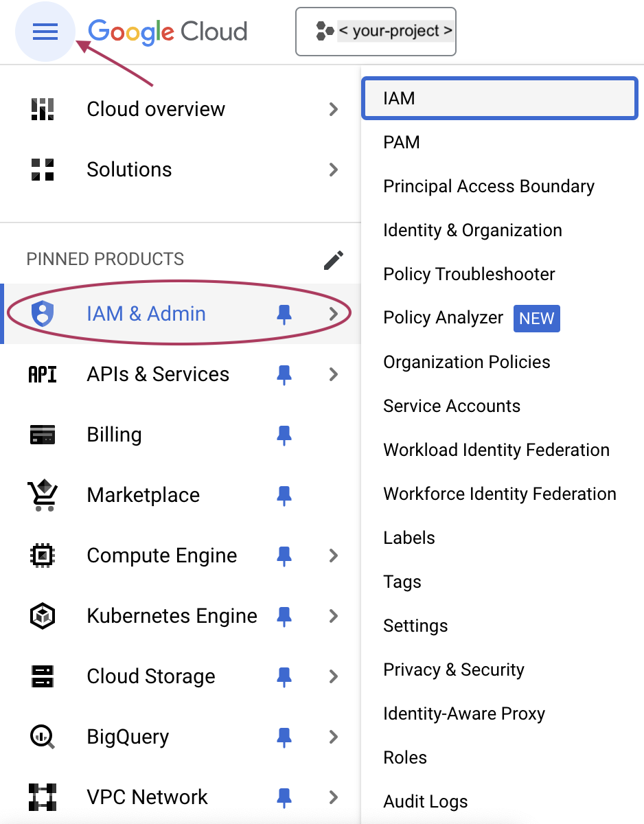Click the VPC Network icon

pos(43,797)
